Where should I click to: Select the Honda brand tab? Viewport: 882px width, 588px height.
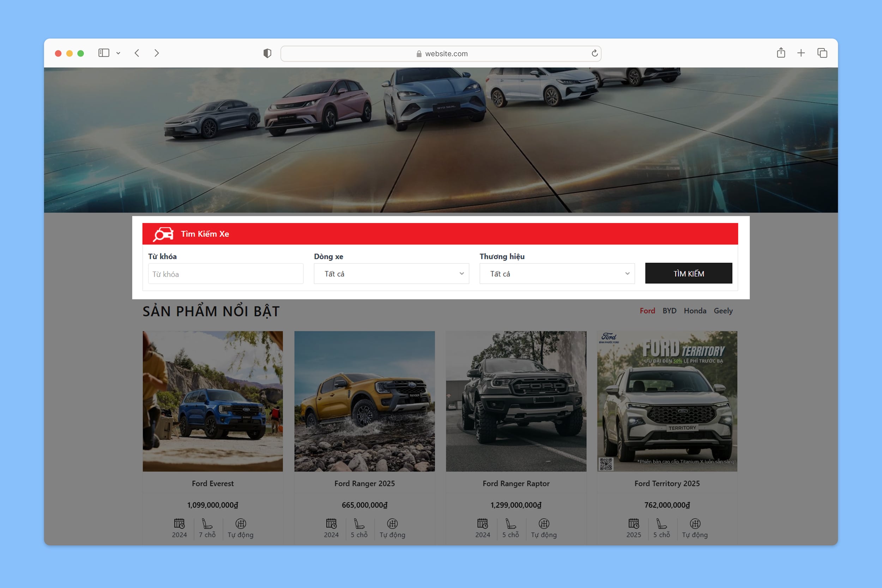(x=695, y=311)
